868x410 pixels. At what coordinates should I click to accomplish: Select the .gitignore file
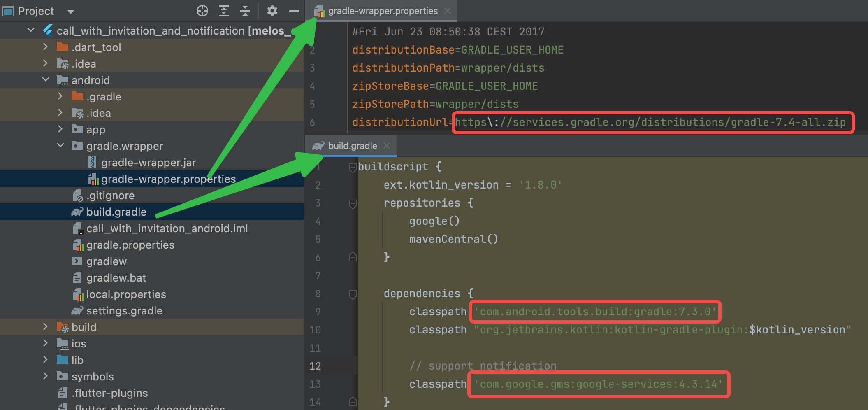coord(110,196)
